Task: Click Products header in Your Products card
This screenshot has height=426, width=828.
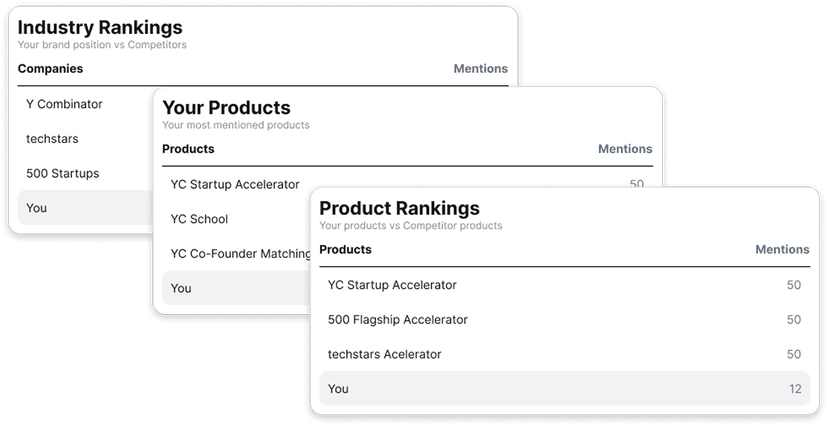Action: click(x=188, y=149)
